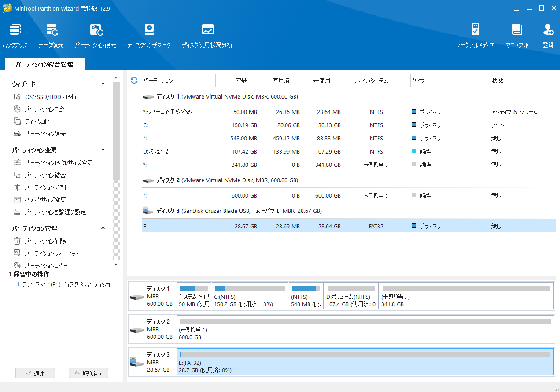The height and width of the screenshot is (392, 560).
Task: Click ディスク 1 drive icon in disk map
Action: pyautogui.click(x=136, y=297)
